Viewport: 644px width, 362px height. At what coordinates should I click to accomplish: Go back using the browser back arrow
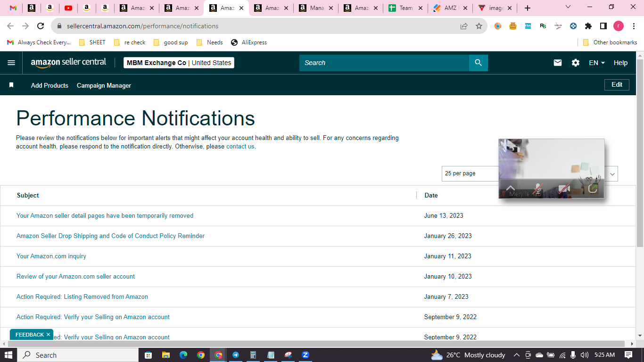(x=10, y=26)
